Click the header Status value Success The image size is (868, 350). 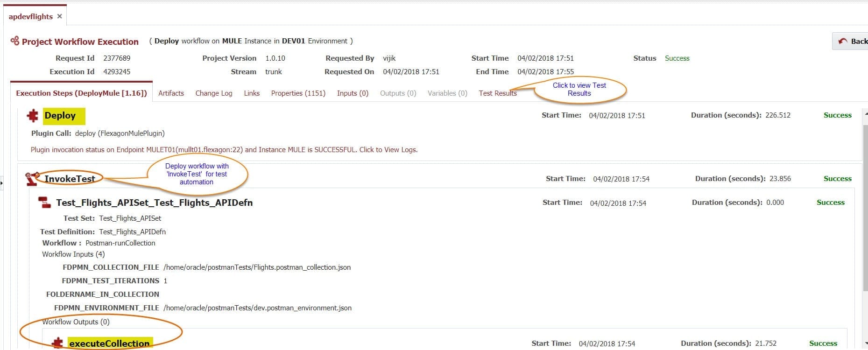coord(677,58)
